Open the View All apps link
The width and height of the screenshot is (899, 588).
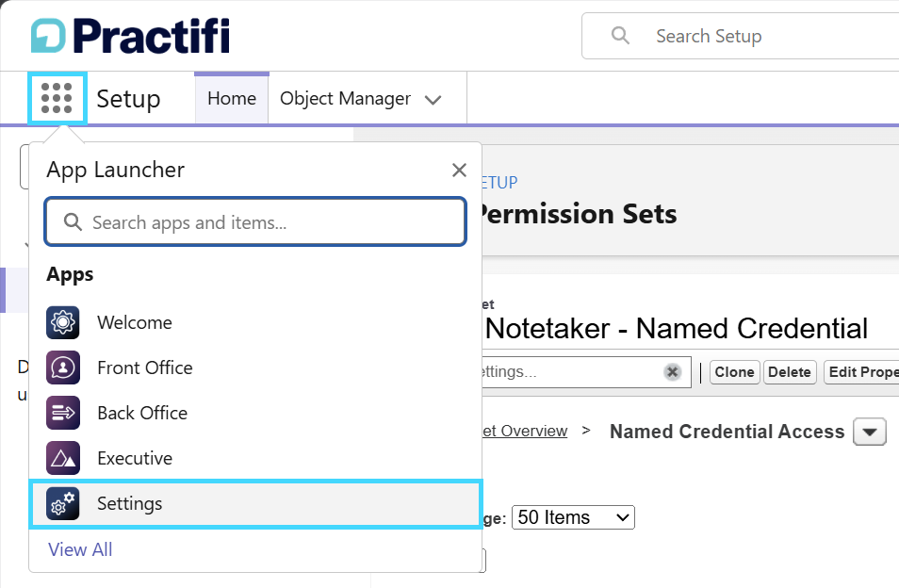coord(80,549)
